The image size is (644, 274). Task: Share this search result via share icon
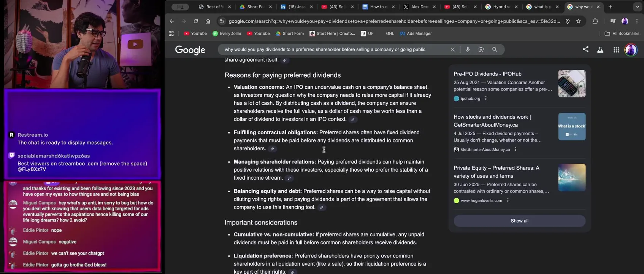pyautogui.click(x=585, y=49)
